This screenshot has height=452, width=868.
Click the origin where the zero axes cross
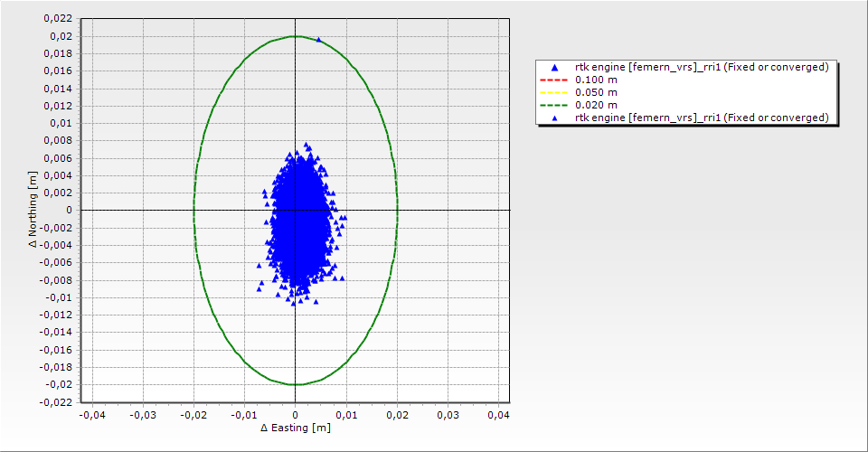[296, 210]
